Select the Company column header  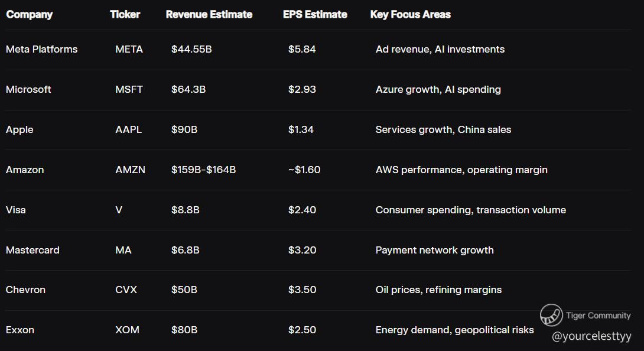[29, 14]
